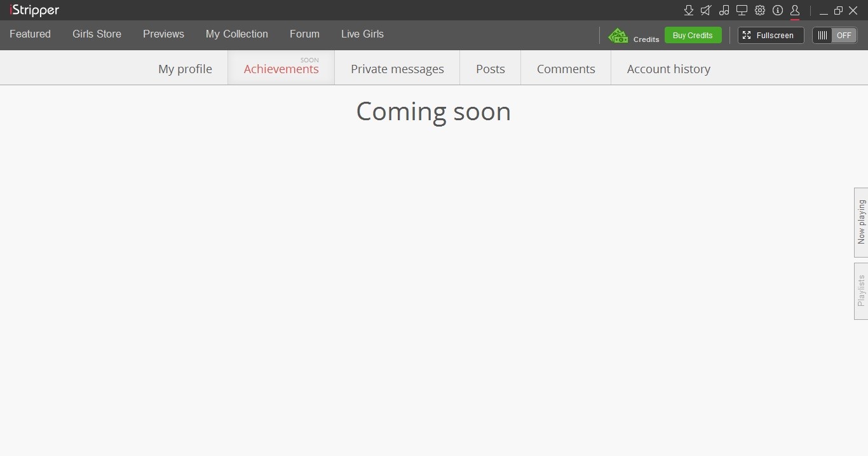Viewport: 868px width, 456px height.
Task: Open the music notes icon
Action: tap(724, 10)
